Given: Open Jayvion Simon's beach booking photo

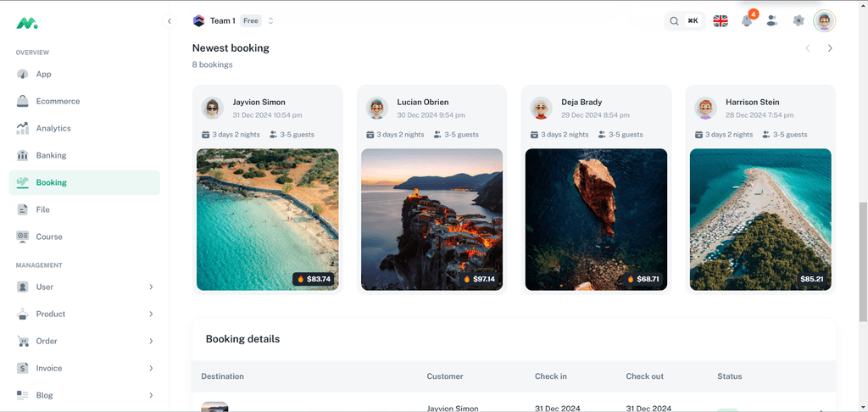Looking at the screenshot, I should point(267,220).
